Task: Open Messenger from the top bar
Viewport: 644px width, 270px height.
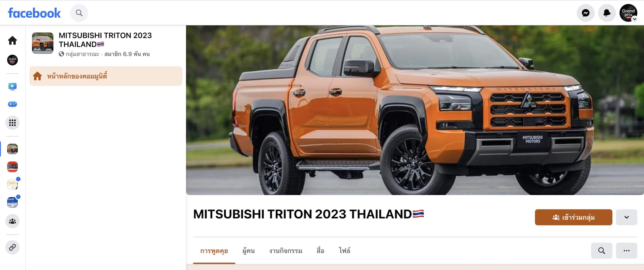Action: [x=586, y=13]
